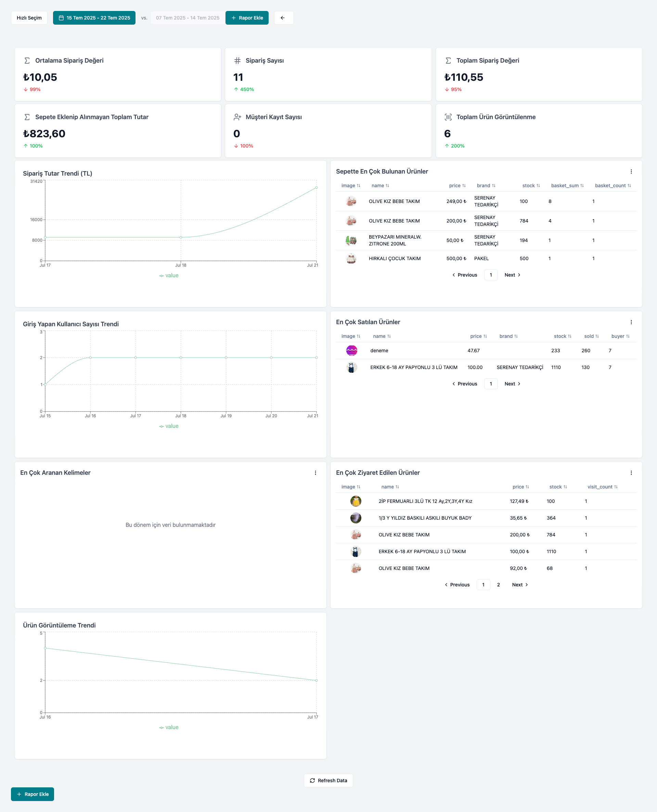Sort best-selling products by sold column
This screenshot has width=657, height=812.
(x=591, y=336)
